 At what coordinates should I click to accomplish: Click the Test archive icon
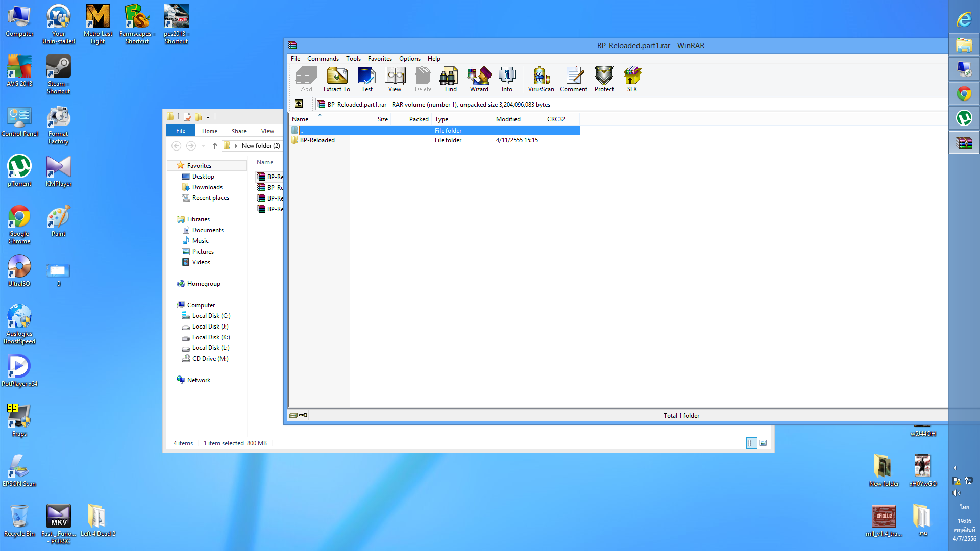pyautogui.click(x=367, y=79)
